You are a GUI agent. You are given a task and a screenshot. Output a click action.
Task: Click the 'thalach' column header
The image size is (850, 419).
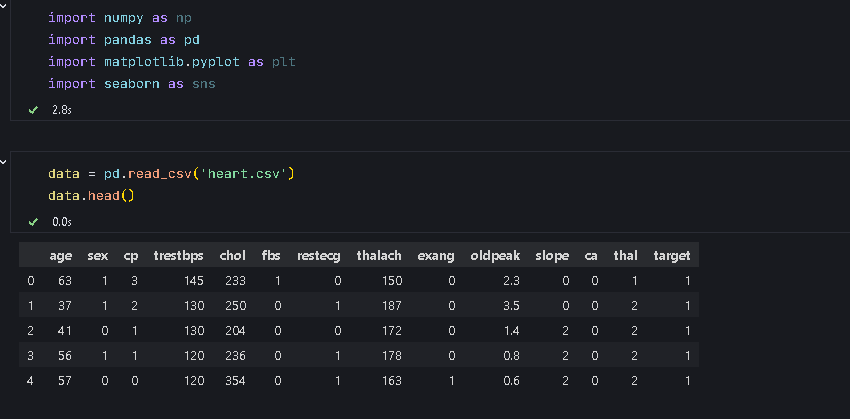click(379, 256)
